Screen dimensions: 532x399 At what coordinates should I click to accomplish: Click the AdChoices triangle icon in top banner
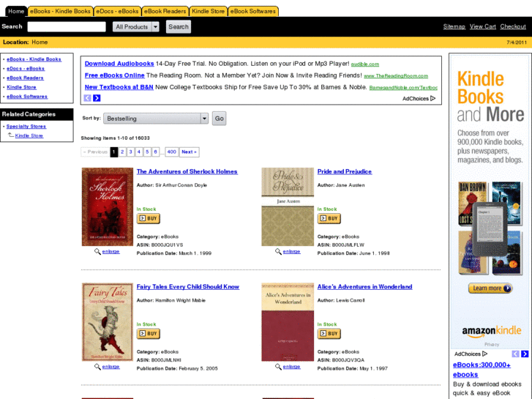point(433,99)
